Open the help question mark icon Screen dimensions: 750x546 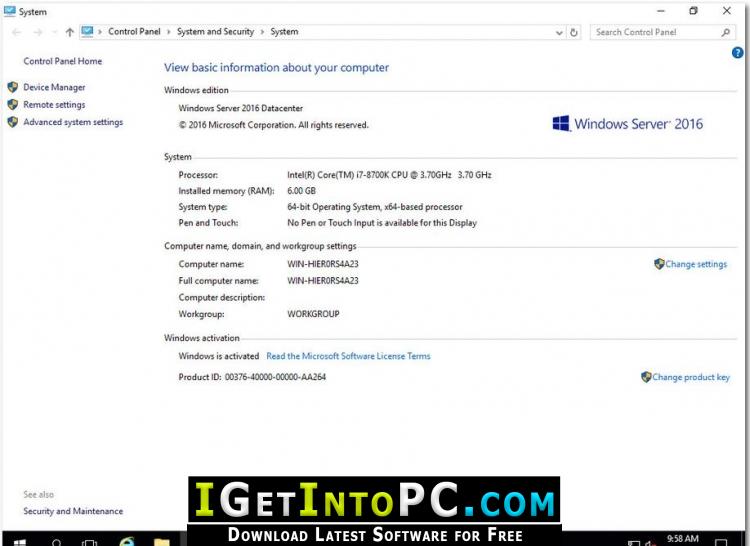(x=737, y=53)
